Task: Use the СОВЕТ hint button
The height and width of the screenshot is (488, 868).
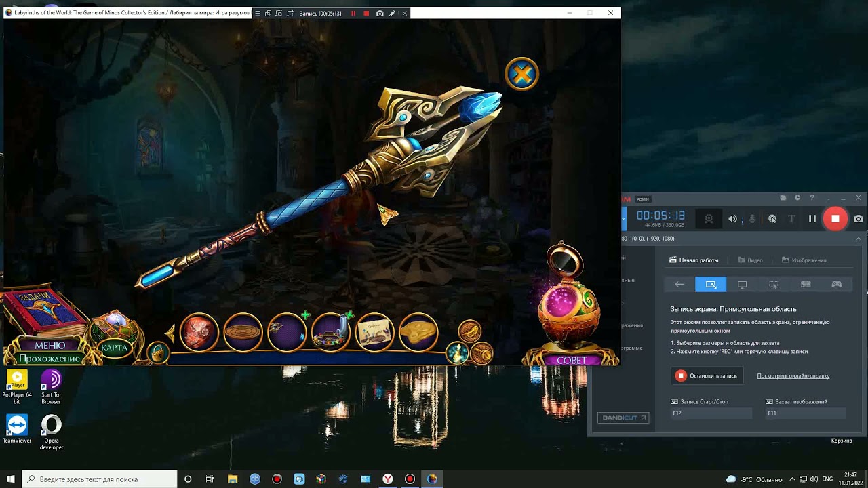Action: tap(571, 360)
